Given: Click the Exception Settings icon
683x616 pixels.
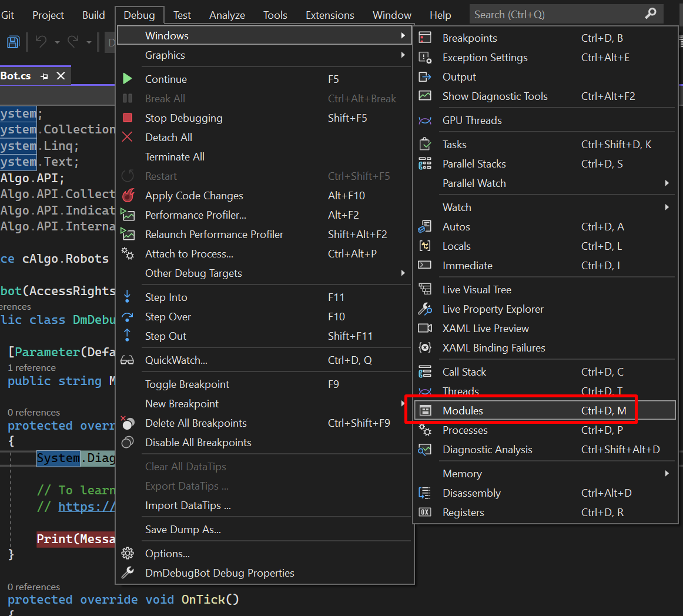Looking at the screenshot, I should coord(425,58).
